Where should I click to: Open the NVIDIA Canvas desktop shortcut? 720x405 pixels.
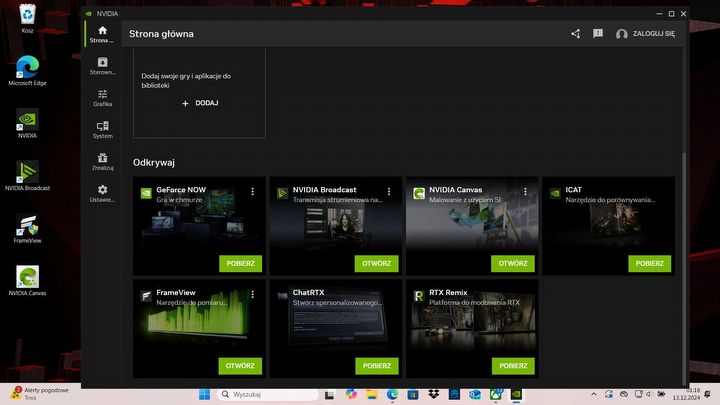[28, 279]
